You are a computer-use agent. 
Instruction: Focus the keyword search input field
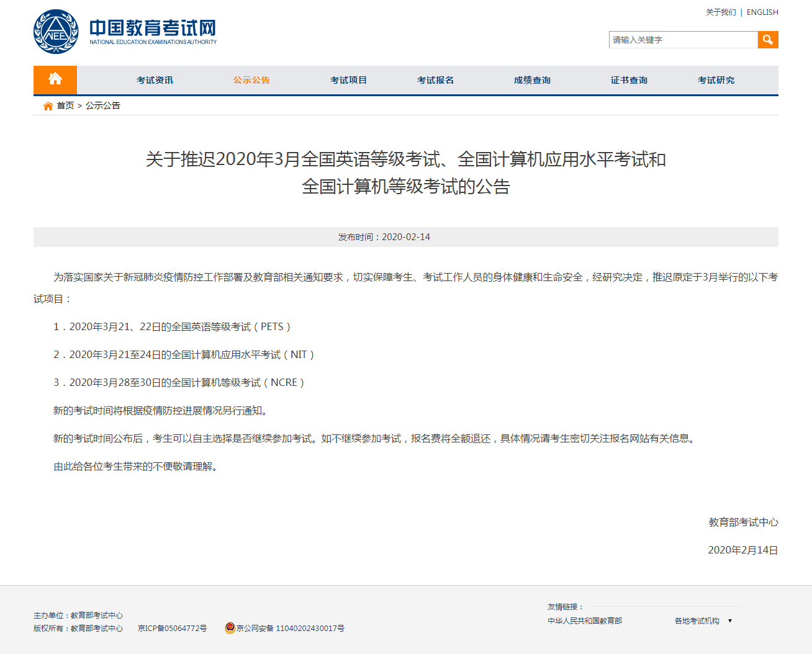coord(683,40)
